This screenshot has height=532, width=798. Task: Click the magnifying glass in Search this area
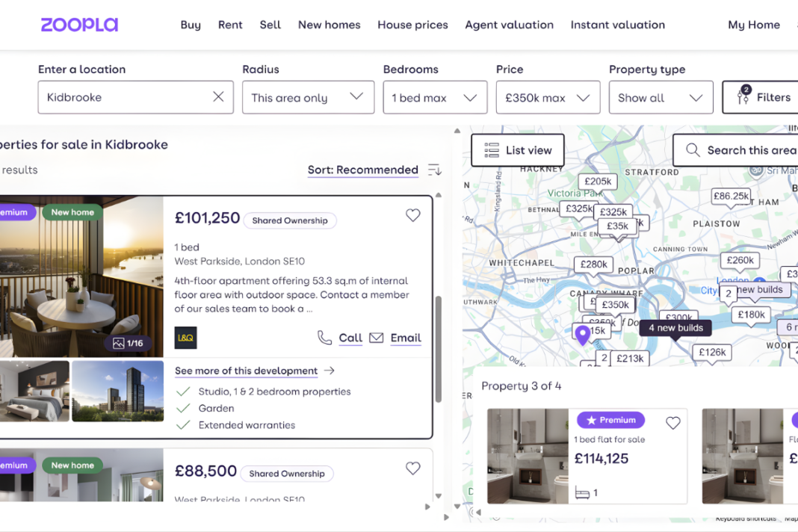693,149
